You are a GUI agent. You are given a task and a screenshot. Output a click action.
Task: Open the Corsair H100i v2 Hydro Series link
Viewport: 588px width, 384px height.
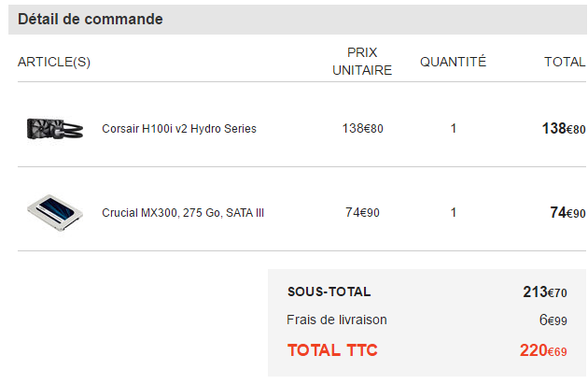point(179,129)
